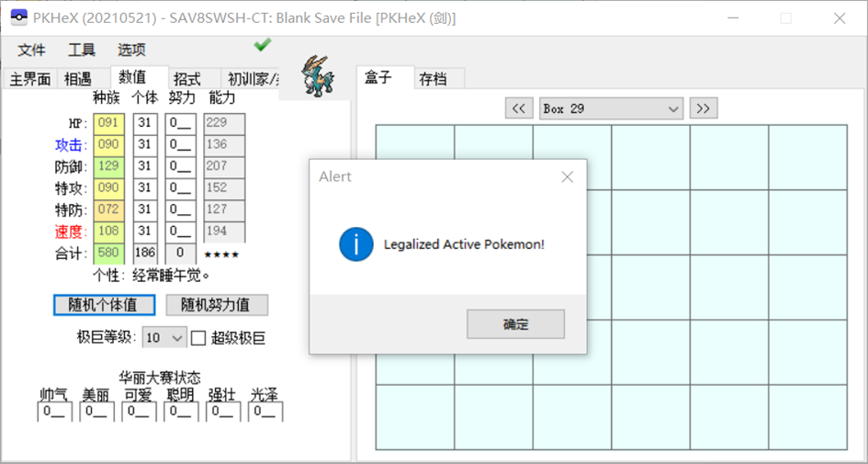Expand the 极巨等级 dropdown
This screenshot has height=464, width=868.
(x=164, y=337)
